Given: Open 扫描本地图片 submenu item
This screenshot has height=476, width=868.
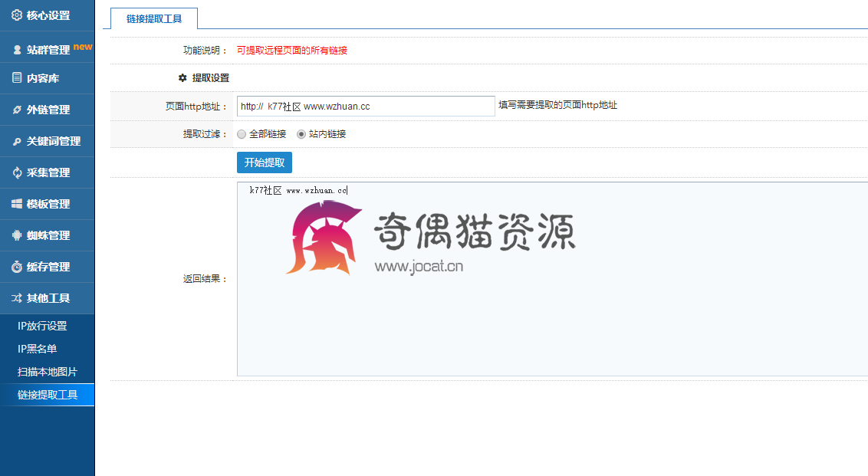Looking at the screenshot, I should tap(47, 372).
